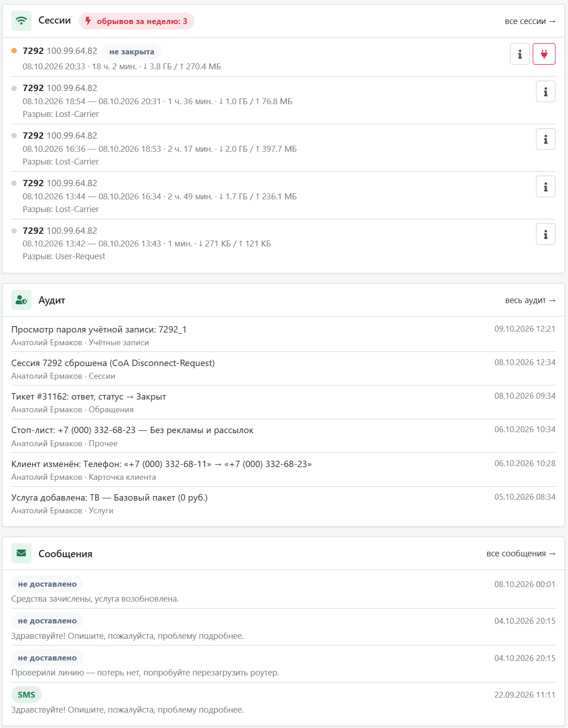
Task: Click the Сессии section heading
Action: (54, 20)
